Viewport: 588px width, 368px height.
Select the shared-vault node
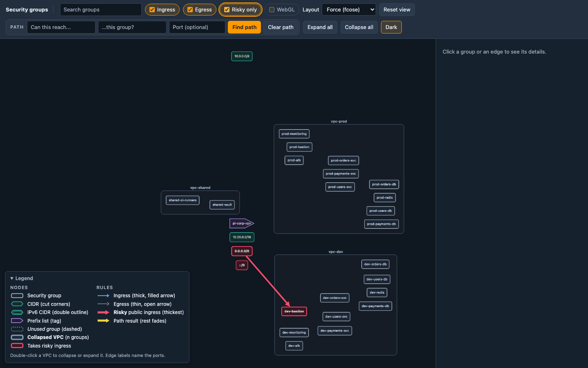click(x=222, y=205)
